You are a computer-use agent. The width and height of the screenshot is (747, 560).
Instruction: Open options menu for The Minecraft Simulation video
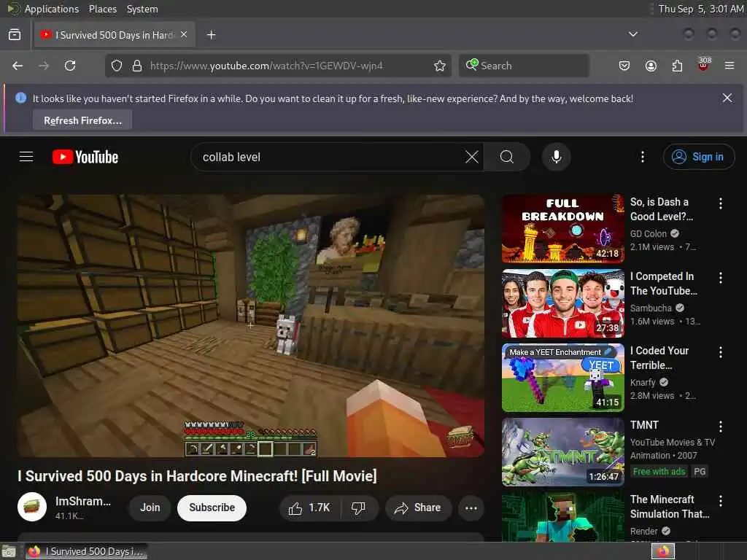[720, 500]
